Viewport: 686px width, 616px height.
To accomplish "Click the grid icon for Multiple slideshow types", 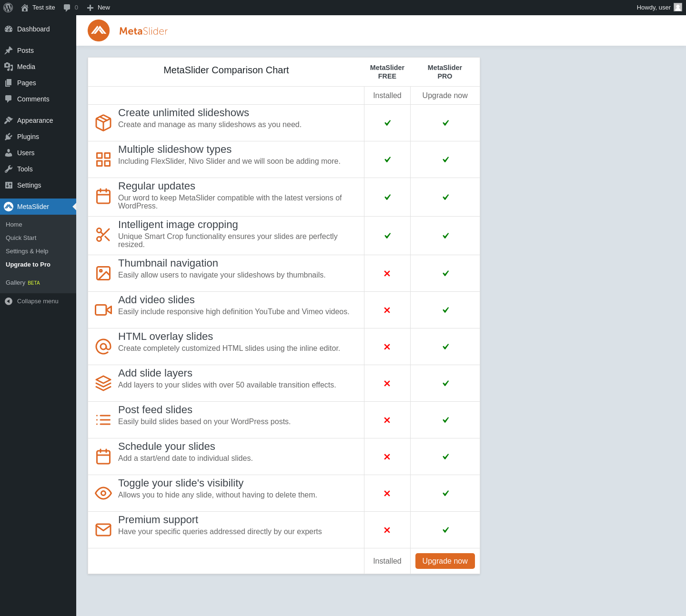I will [x=103, y=159].
